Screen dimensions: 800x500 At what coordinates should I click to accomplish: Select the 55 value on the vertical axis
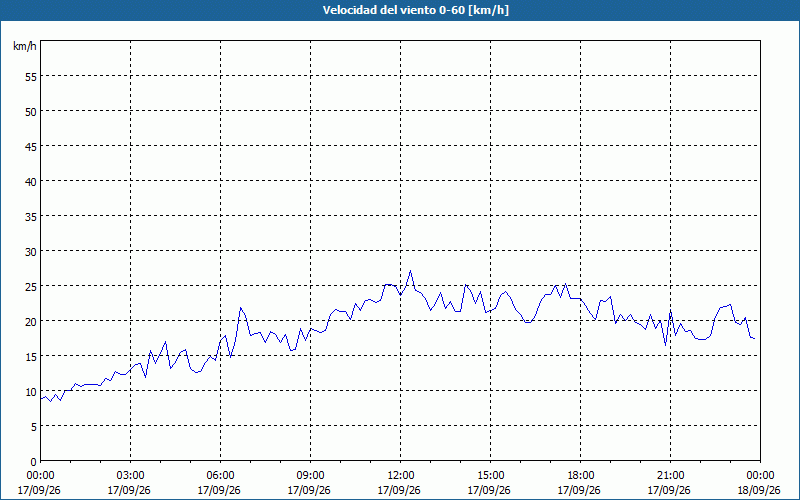pyautogui.click(x=31, y=77)
